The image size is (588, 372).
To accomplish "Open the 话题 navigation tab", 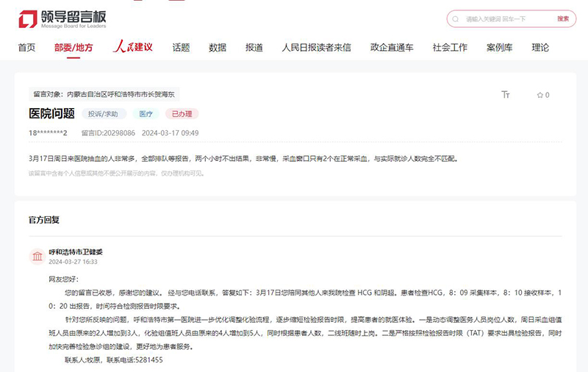I will click(181, 48).
